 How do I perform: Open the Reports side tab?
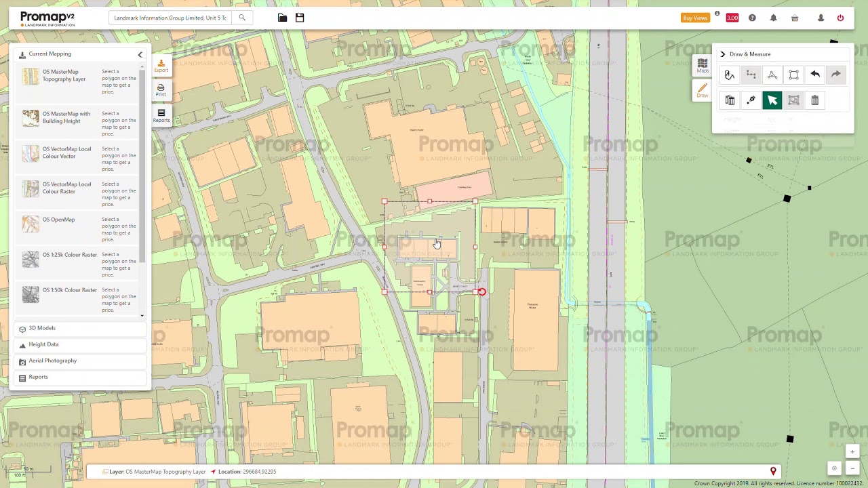click(x=161, y=116)
